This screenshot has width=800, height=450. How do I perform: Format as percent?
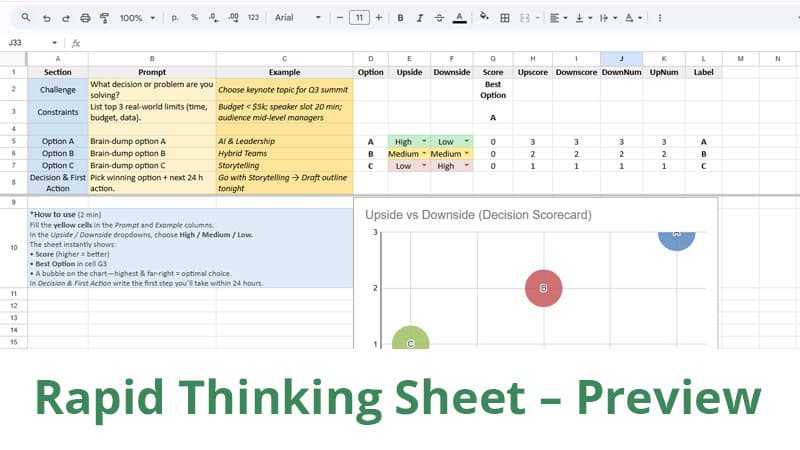tap(194, 18)
